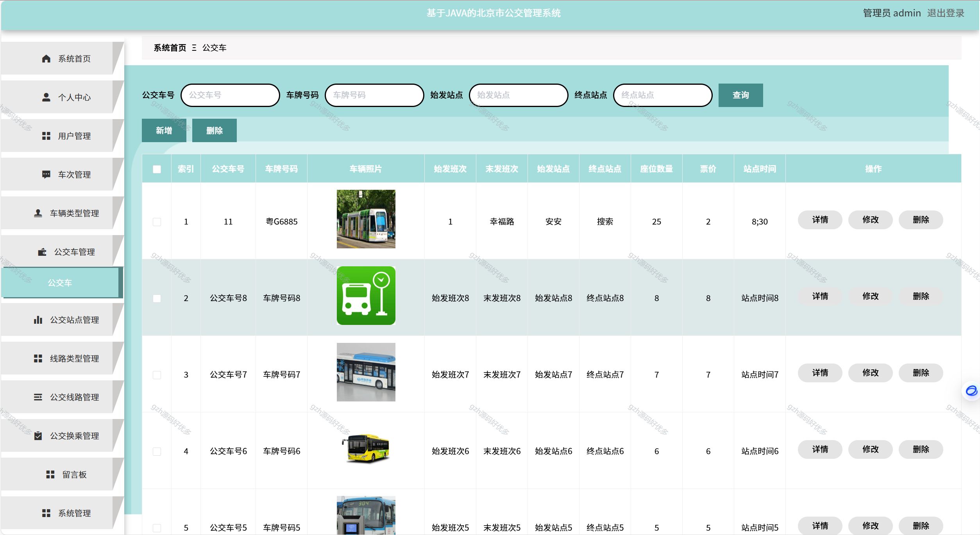Check the checkbox for row 公交车号6

[x=157, y=451]
